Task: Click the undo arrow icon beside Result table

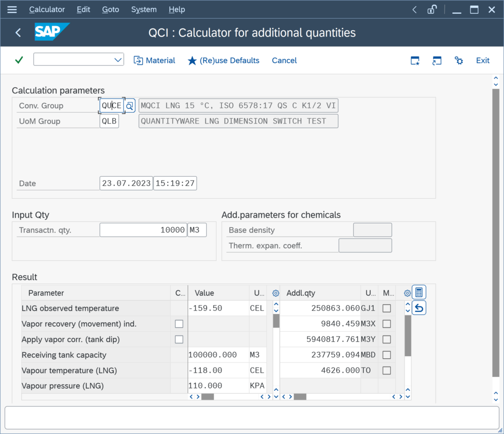Action: tap(419, 308)
